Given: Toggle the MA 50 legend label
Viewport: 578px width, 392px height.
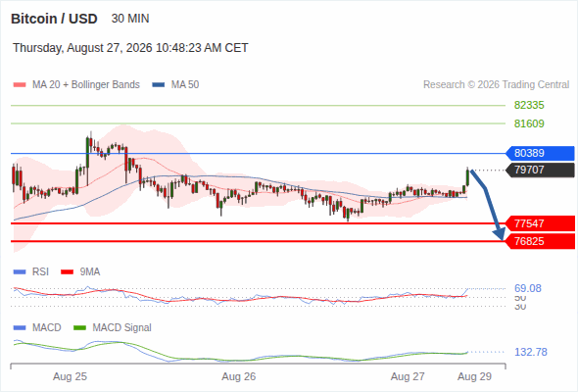Looking at the screenshot, I should click(185, 85).
